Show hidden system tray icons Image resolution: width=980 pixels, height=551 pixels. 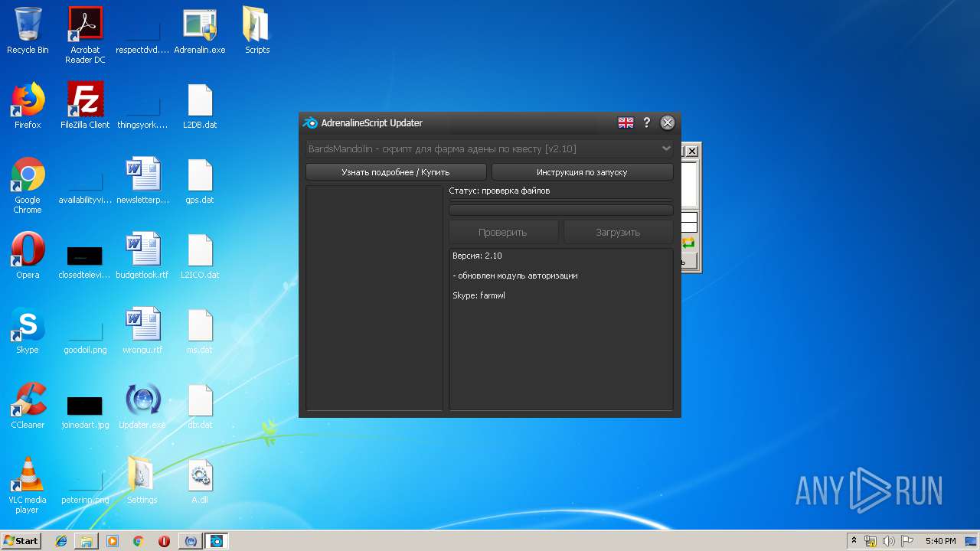(854, 541)
